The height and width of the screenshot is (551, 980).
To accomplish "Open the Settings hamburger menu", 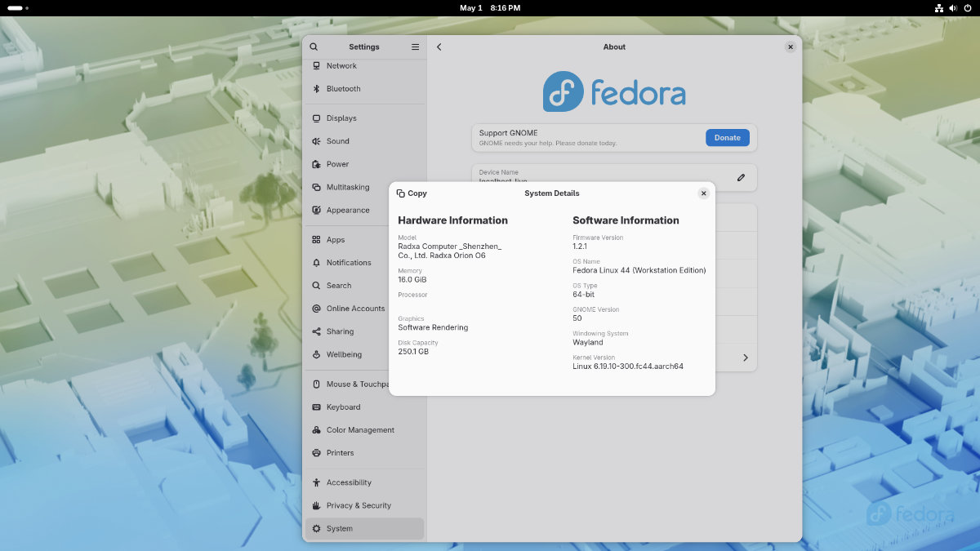I will (415, 47).
